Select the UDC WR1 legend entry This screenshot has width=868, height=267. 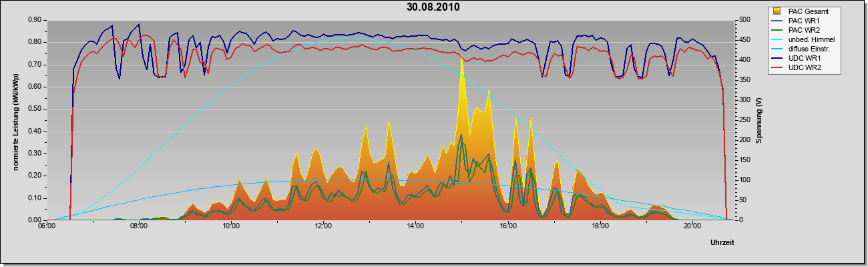(802, 58)
